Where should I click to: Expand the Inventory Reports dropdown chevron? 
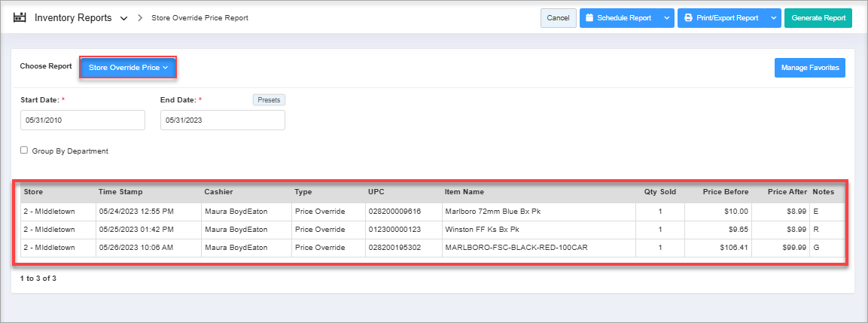[x=123, y=18]
